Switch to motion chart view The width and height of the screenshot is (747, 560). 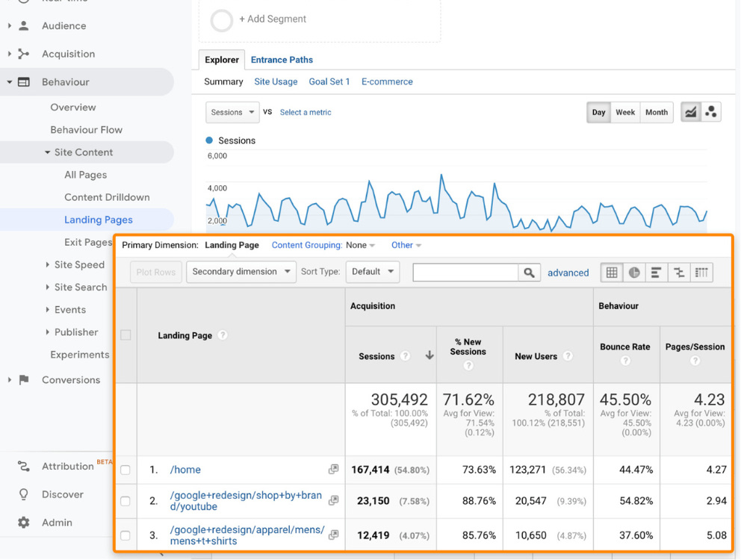click(711, 113)
